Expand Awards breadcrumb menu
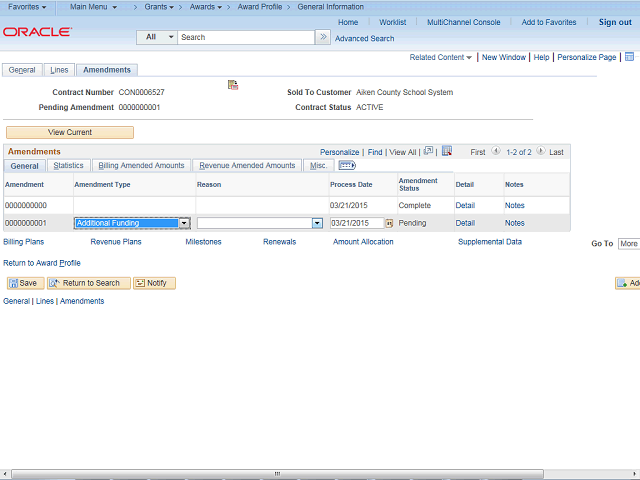640x480 pixels. click(x=206, y=7)
